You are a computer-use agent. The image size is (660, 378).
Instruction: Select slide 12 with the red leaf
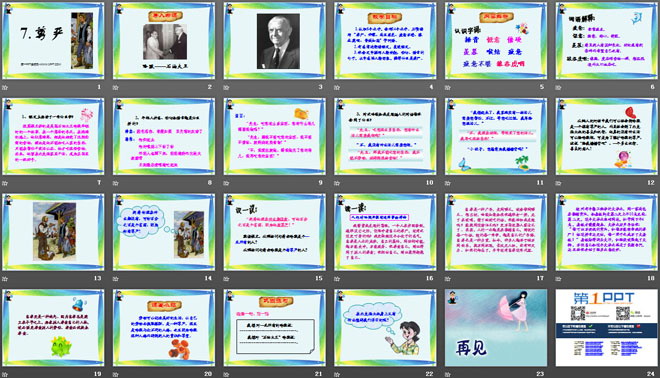(607, 136)
